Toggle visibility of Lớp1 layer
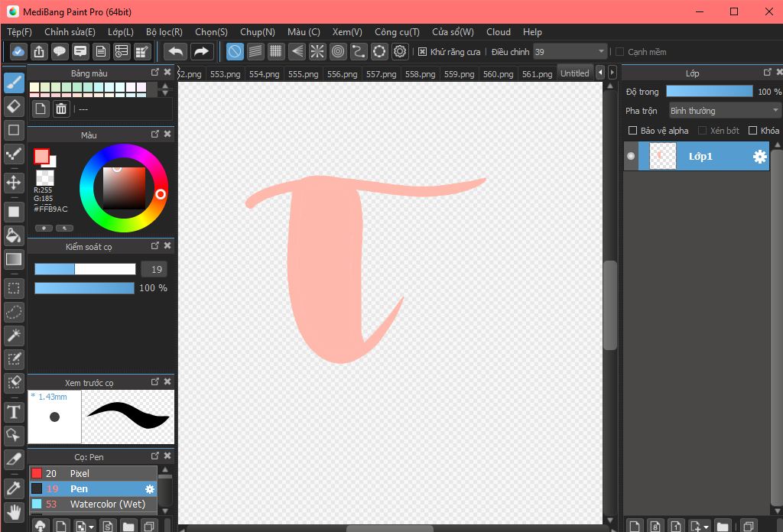 click(x=631, y=156)
